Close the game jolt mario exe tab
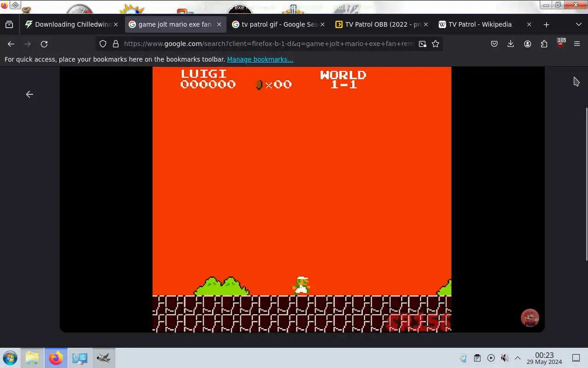The width and height of the screenshot is (588, 368). tap(219, 24)
